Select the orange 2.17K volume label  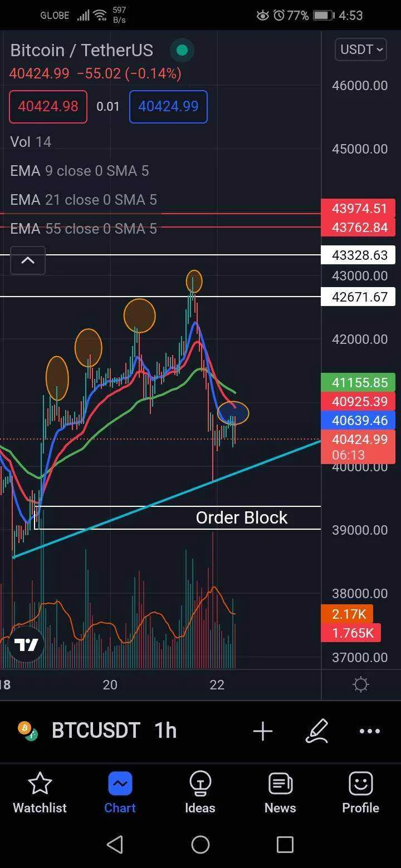(x=347, y=614)
